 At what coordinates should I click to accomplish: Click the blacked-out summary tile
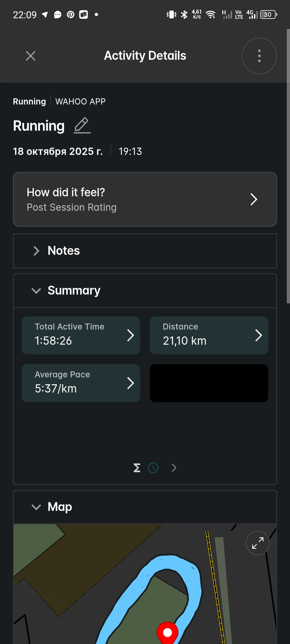pos(209,383)
